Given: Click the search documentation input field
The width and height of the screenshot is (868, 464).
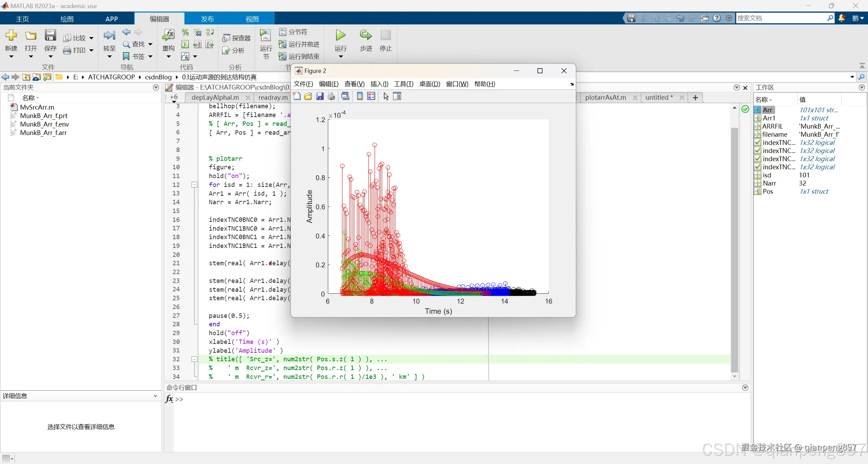Looking at the screenshot, I should point(780,18).
